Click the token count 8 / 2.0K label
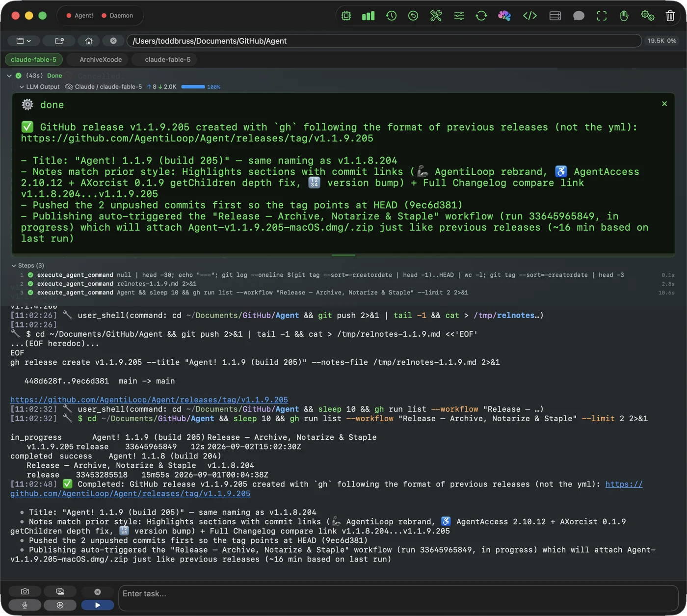The height and width of the screenshot is (616, 687). [162, 87]
